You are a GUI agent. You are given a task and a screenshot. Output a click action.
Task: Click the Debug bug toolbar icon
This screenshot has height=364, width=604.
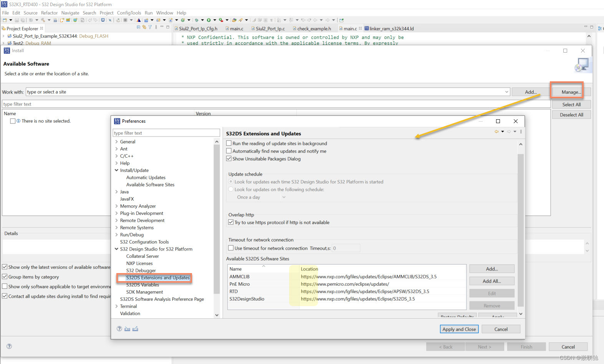pyautogui.click(x=196, y=20)
